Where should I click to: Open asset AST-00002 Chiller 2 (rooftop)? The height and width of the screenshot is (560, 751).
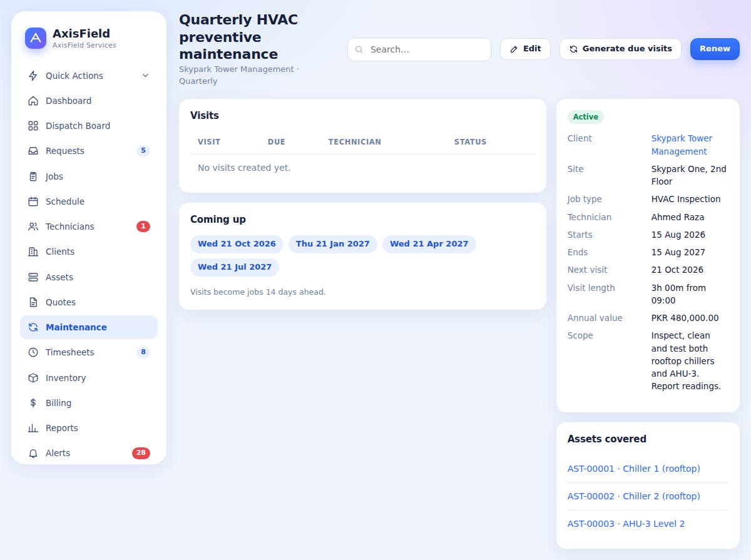tap(634, 496)
